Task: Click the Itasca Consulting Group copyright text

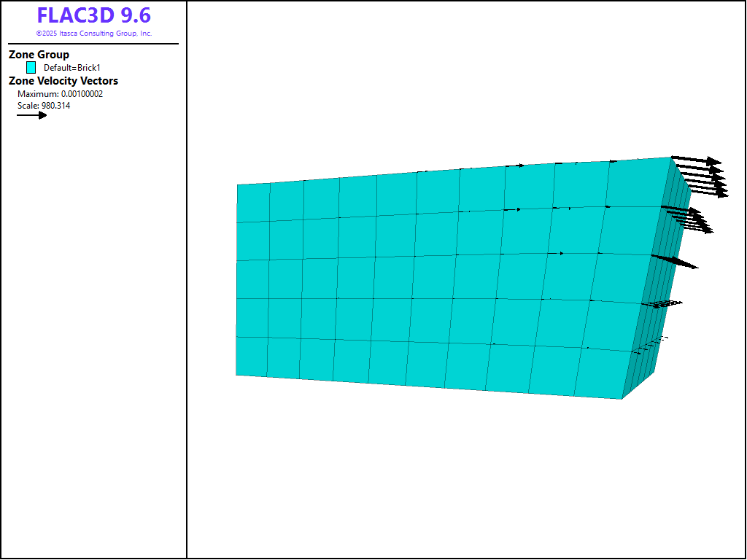Action: click(x=93, y=34)
